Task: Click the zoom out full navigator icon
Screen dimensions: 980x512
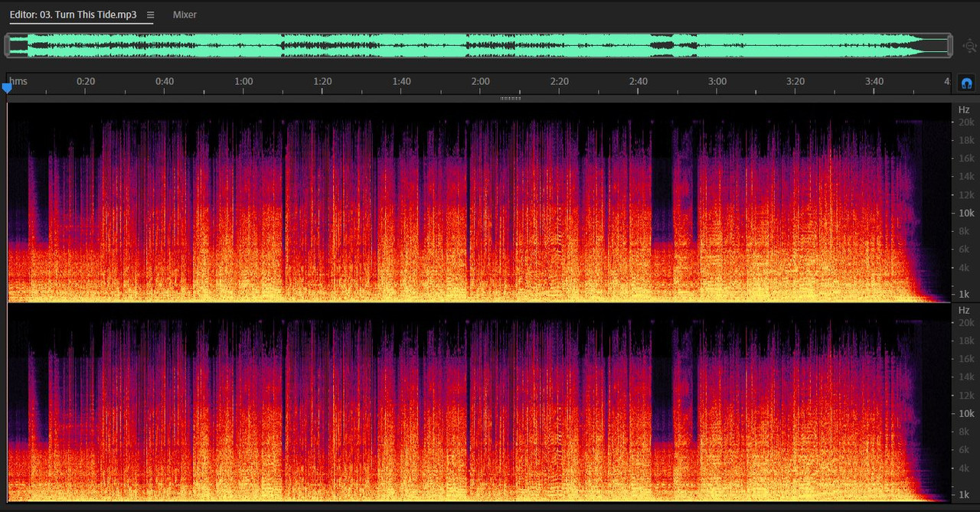Action: click(970, 46)
